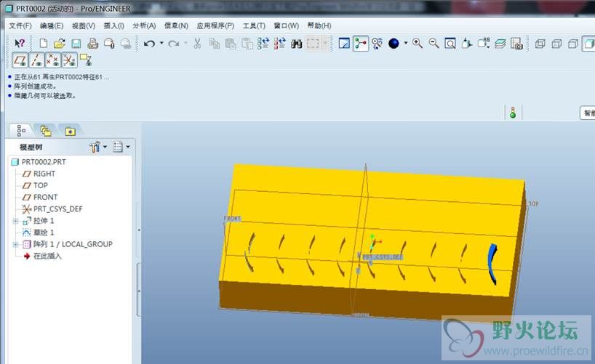Print the model using the printer icon
Viewport: 595px width, 364px height.
[92, 44]
